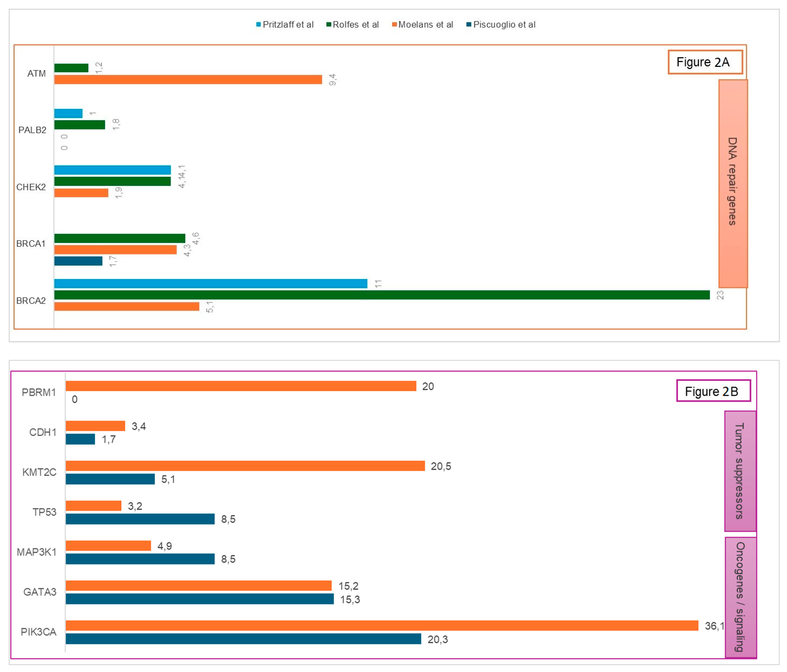
Task: Click the dark blue PIK3CA bar valued 20,3
Action: 243,639
